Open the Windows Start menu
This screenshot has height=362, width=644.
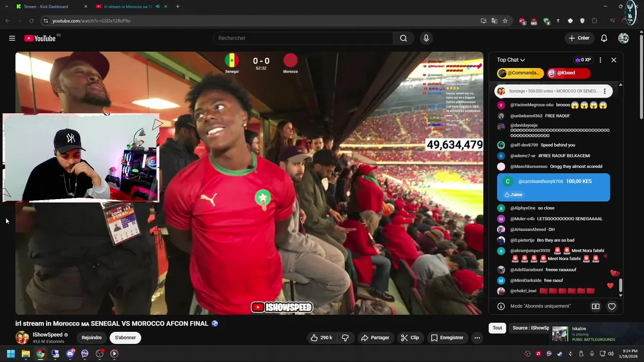pyautogui.click(x=11, y=353)
